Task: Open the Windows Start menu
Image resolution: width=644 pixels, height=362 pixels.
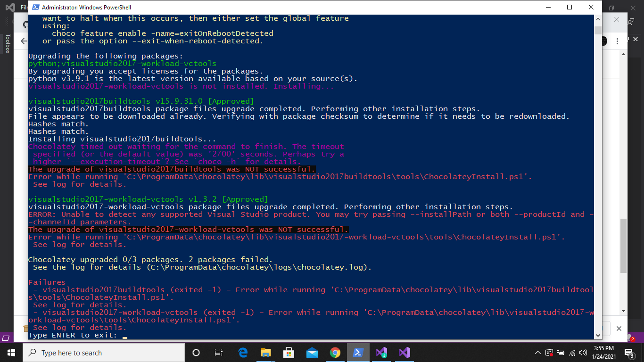Action: pyautogui.click(x=11, y=353)
